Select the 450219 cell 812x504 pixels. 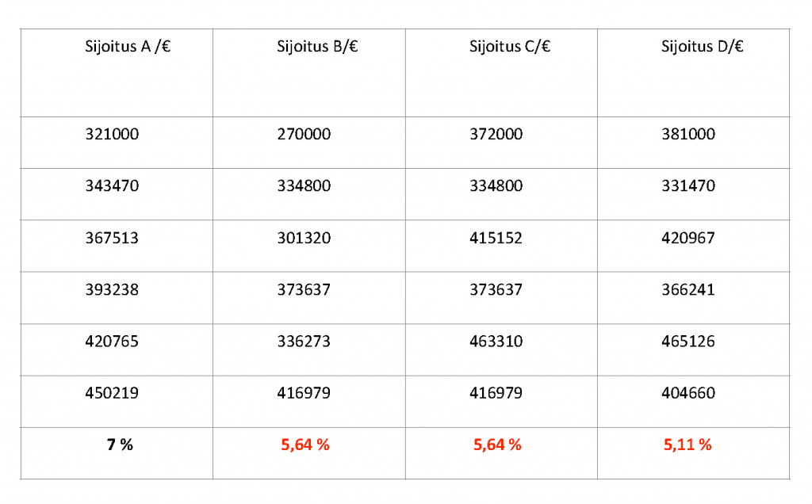point(112,393)
